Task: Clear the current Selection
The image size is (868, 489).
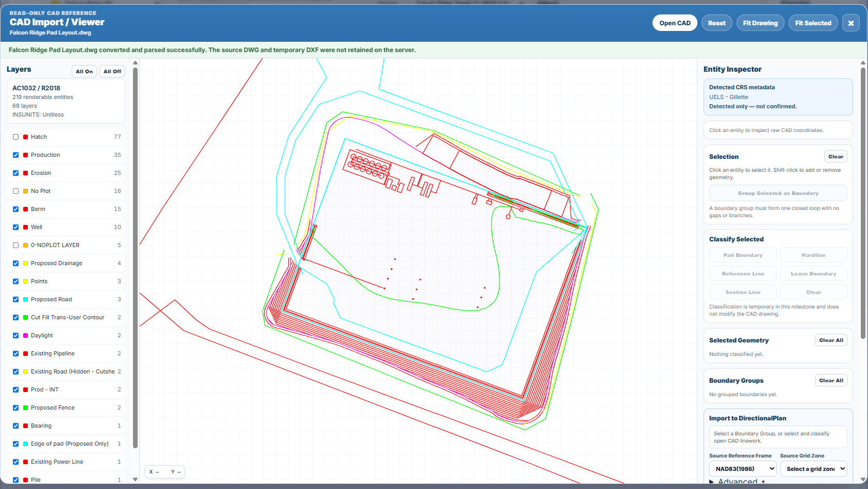Action: (836, 156)
